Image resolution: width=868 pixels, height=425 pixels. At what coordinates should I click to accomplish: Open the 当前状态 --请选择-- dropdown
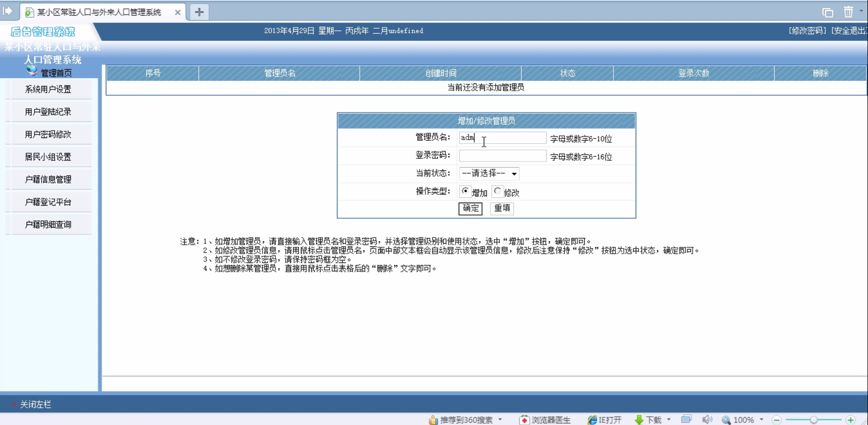coord(489,173)
